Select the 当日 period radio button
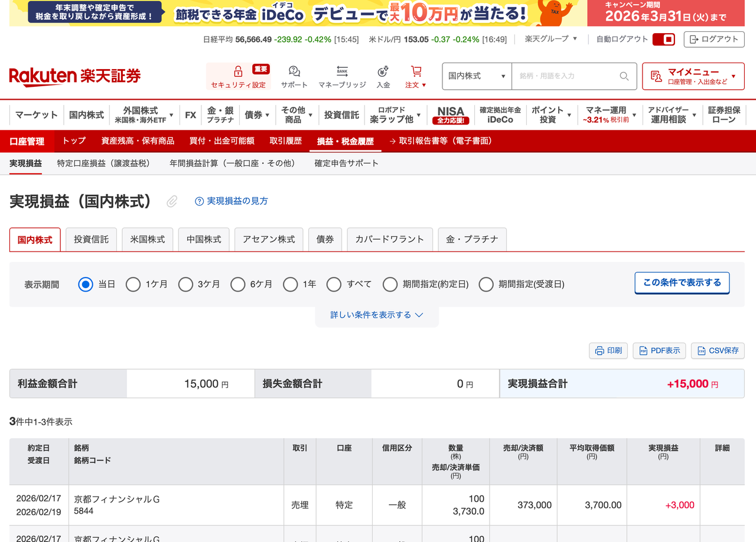This screenshot has height=542, width=756. click(x=84, y=284)
